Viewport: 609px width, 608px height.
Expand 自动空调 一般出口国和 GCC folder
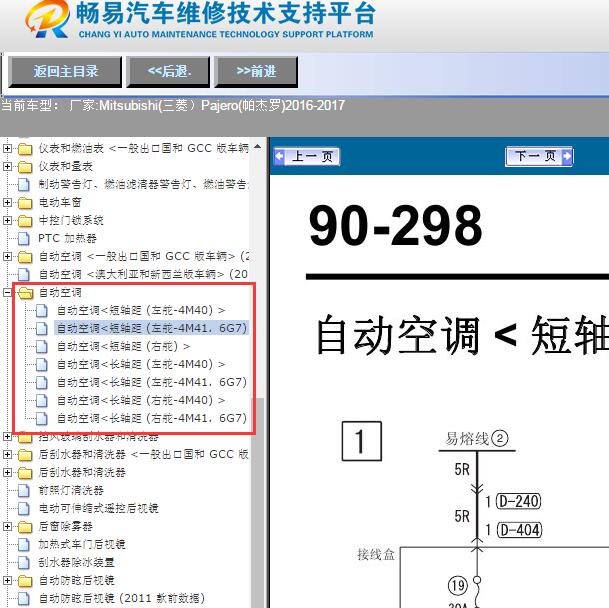pos(7,256)
